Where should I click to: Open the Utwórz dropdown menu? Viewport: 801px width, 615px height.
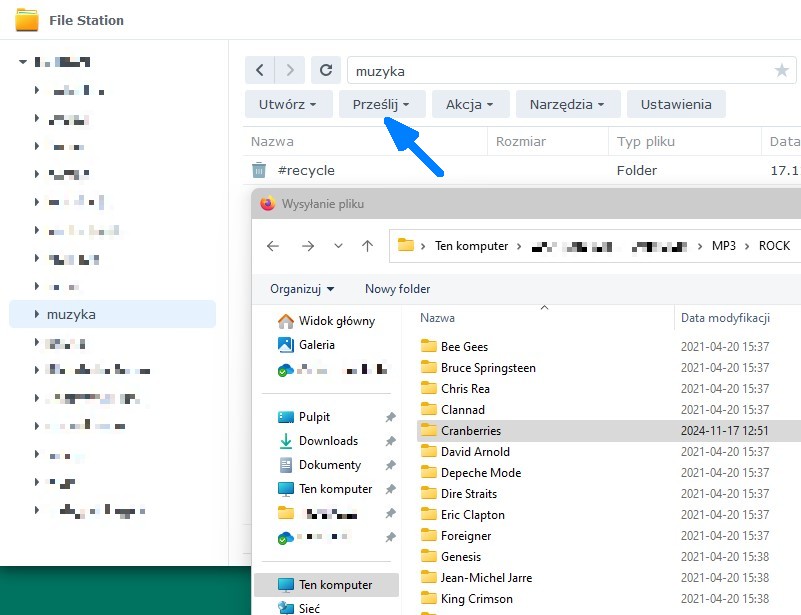(x=288, y=104)
